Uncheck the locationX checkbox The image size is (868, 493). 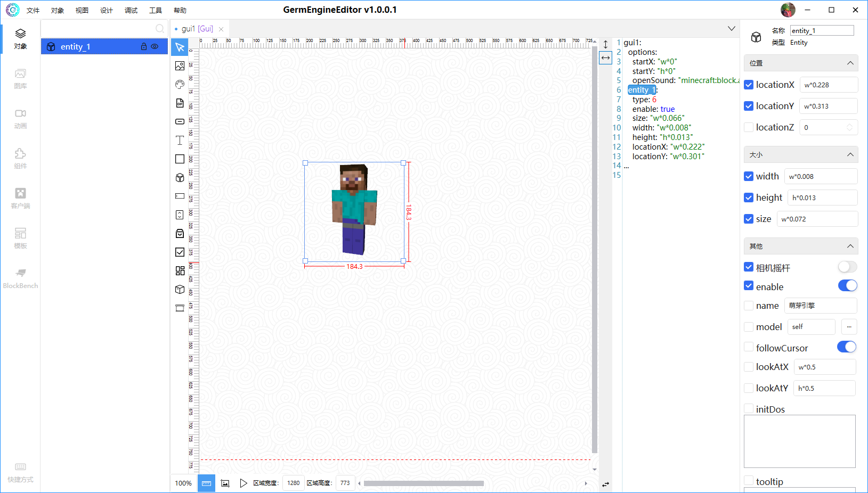point(749,85)
